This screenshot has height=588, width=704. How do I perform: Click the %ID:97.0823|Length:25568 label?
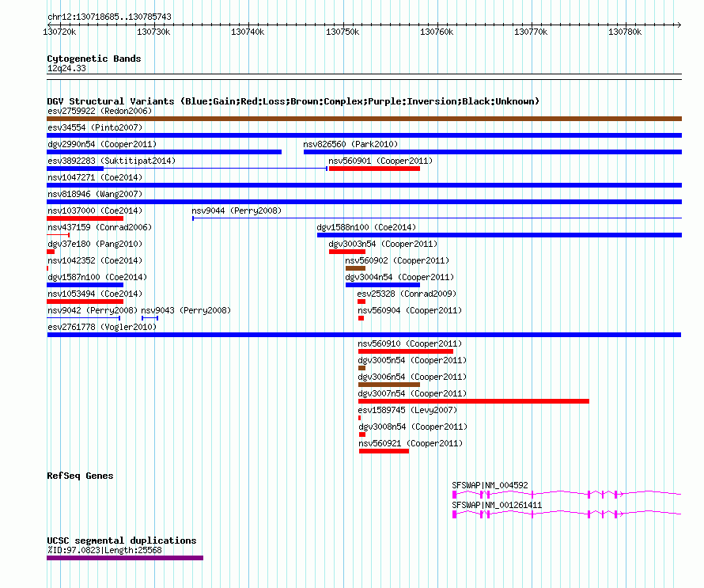(x=104, y=550)
